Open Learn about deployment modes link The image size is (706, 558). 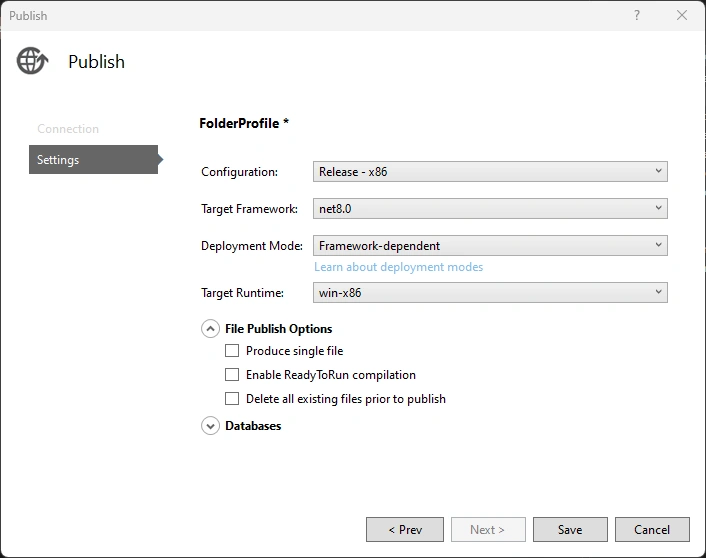click(398, 267)
